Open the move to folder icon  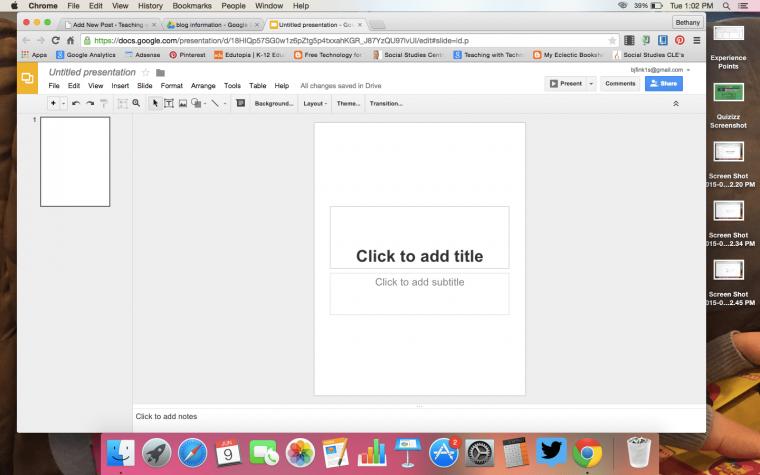[160, 73]
